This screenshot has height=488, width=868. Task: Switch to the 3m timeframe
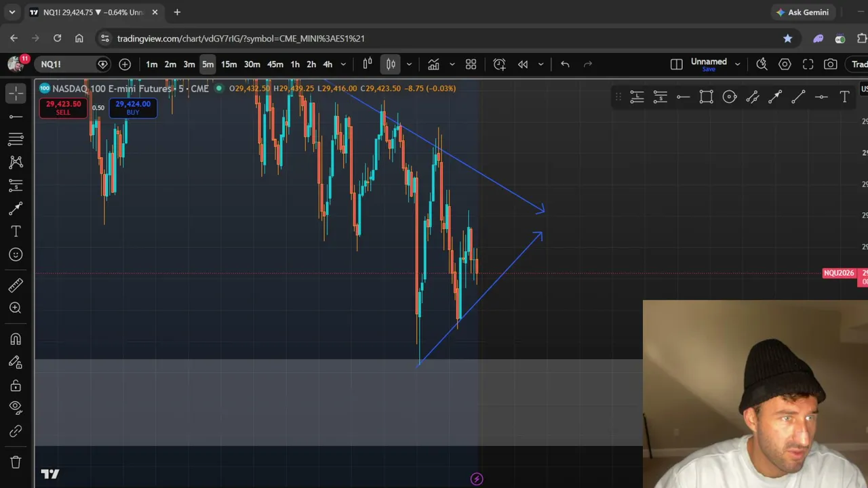189,64
